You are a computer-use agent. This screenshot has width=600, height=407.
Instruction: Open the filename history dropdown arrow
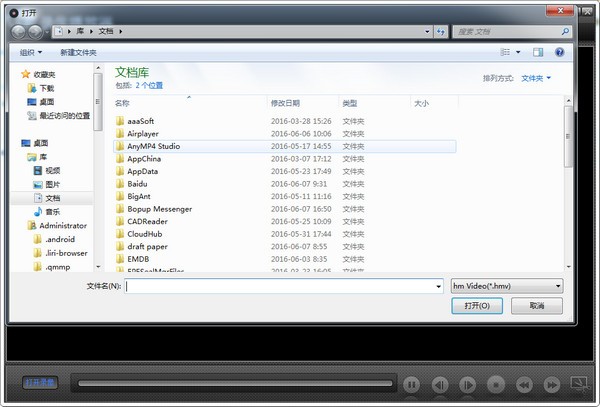coord(438,286)
